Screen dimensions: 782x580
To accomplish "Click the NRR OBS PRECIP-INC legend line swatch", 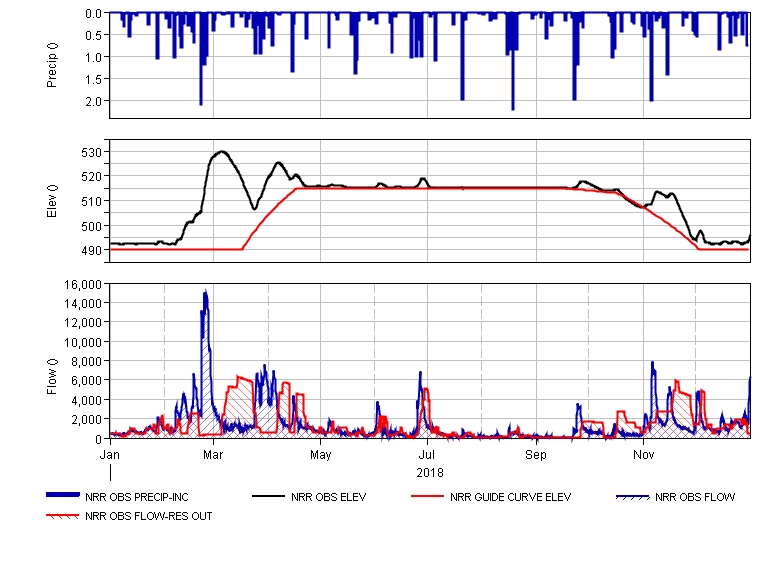I will coord(63,497).
